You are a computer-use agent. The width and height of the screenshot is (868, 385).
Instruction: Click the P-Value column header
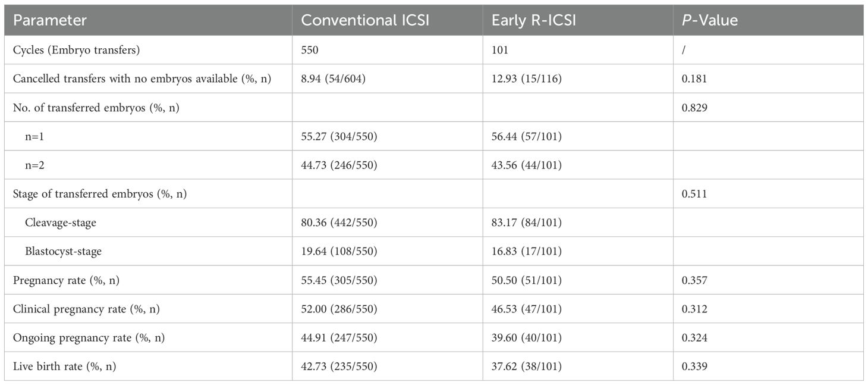click(709, 20)
